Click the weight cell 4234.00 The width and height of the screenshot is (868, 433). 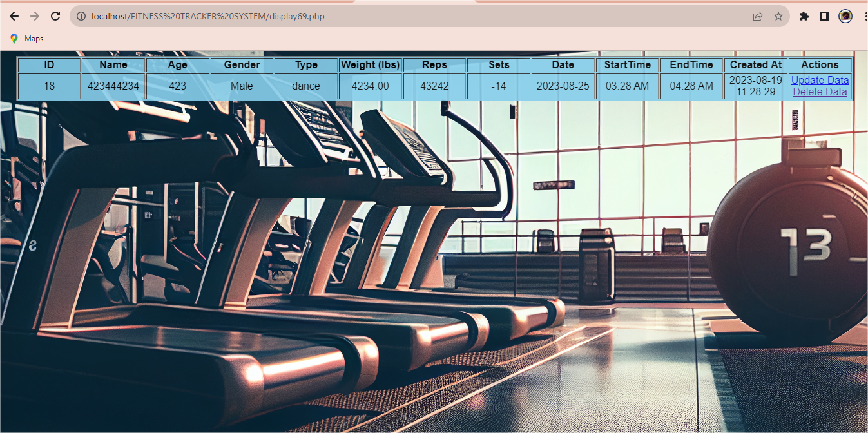point(371,86)
